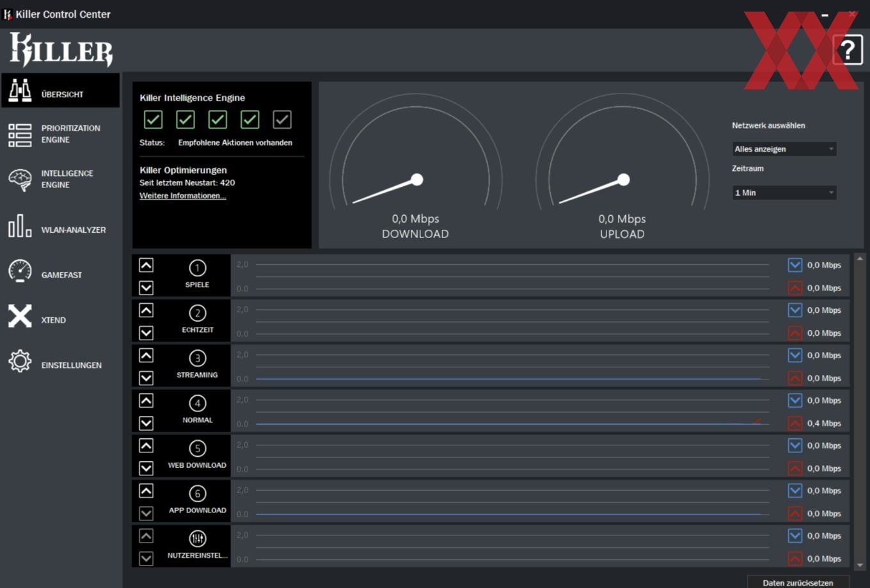Open help with the question mark icon
This screenshot has height=588, width=870.
click(x=848, y=50)
